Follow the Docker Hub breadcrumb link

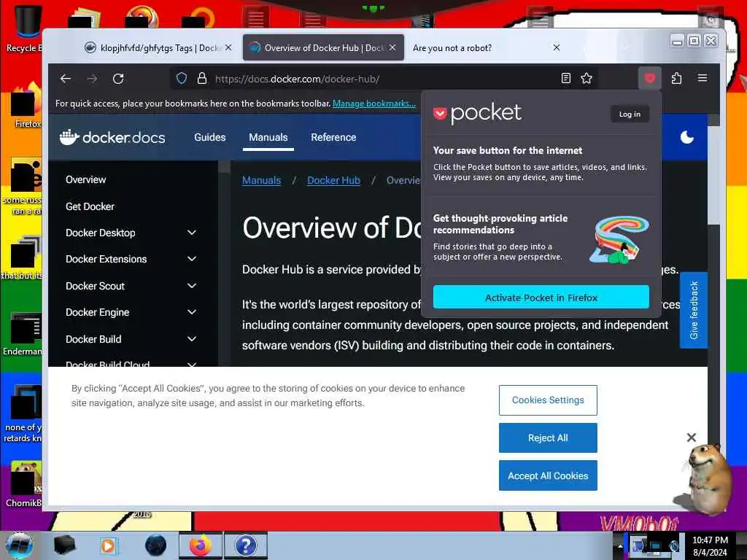334,181
